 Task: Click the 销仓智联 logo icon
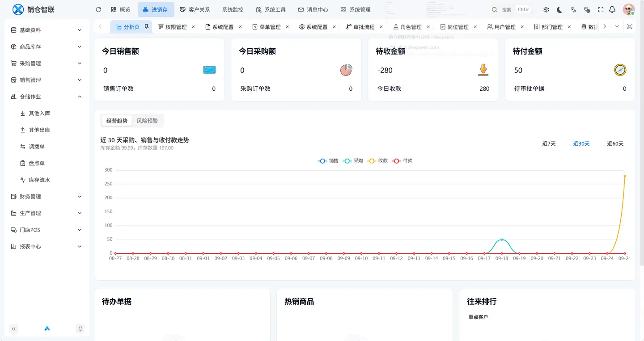click(18, 9)
